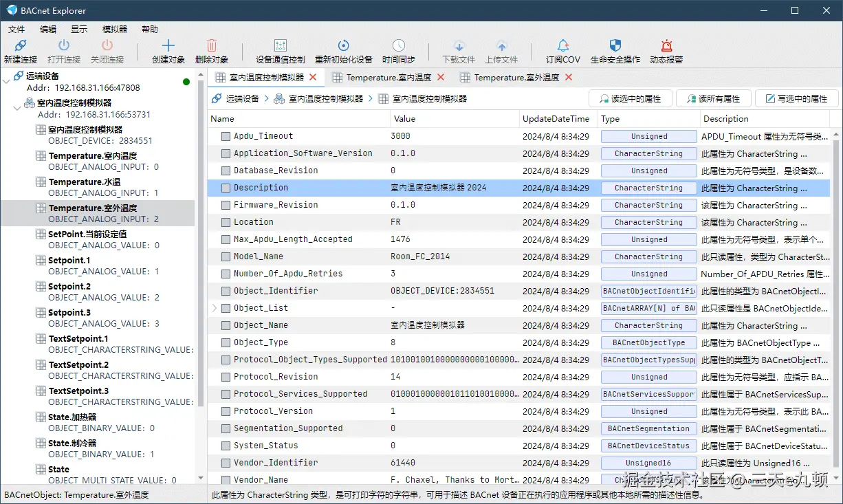
Task: Click the 创建对象 plus icon
Action: pos(168,45)
